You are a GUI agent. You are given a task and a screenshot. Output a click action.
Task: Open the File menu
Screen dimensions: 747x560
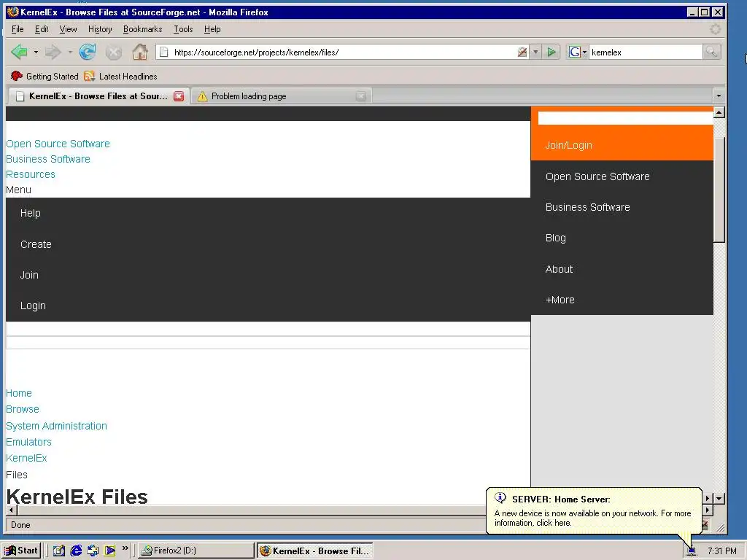[18, 29]
